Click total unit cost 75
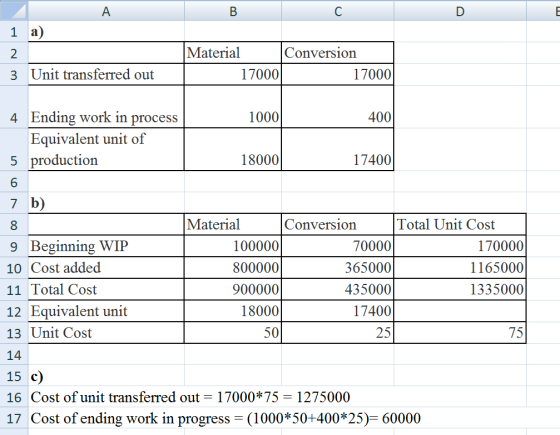Viewport: 560px width, 435px height. click(460, 333)
